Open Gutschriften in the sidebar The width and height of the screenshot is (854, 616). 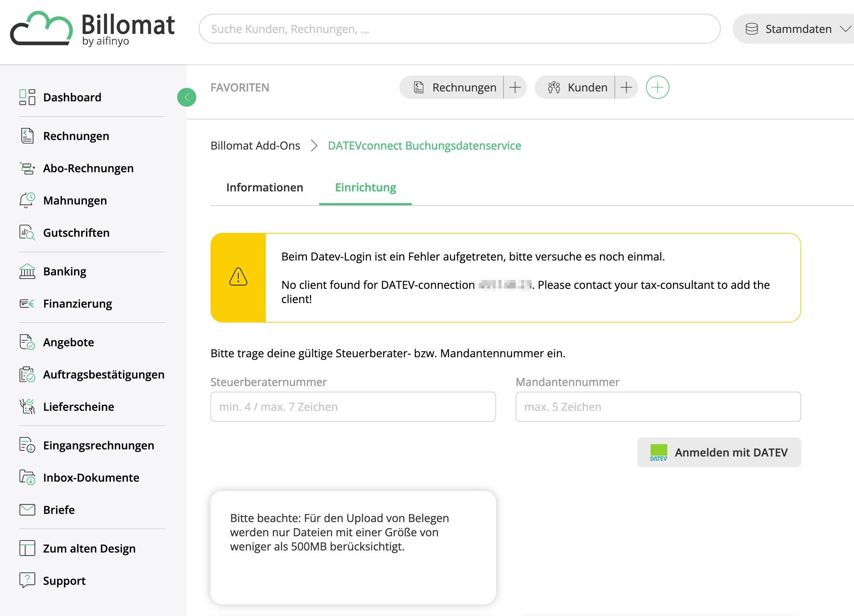77,233
